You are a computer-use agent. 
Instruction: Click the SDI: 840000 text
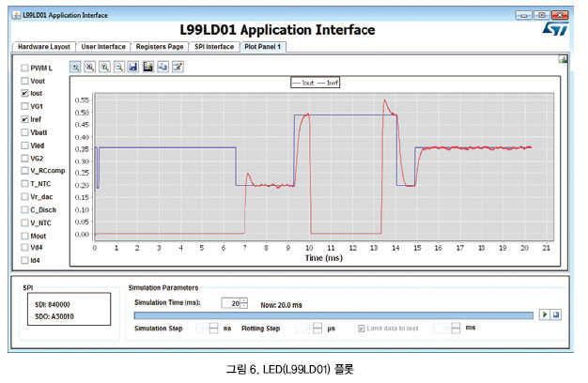(x=52, y=305)
